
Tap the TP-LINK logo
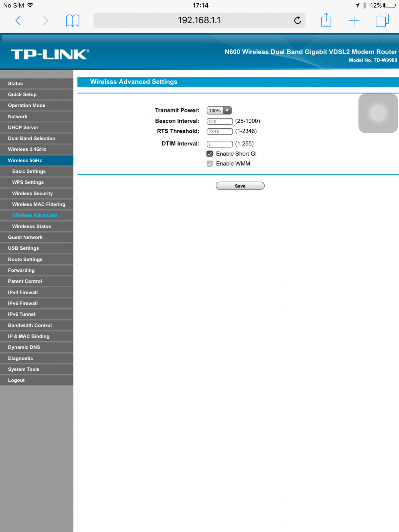50,54
